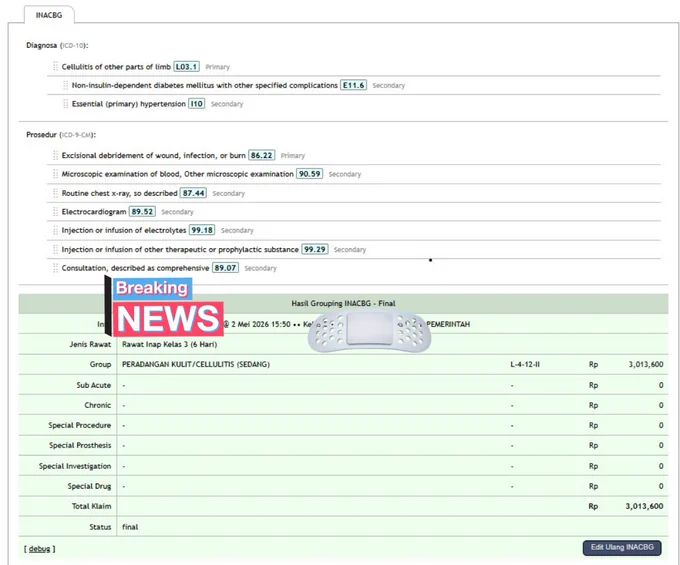Image resolution: width=680 pixels, height=565 pixels.
Task: Grab drag handle beside Microscopic examination of blood
Action: (56, 174)
